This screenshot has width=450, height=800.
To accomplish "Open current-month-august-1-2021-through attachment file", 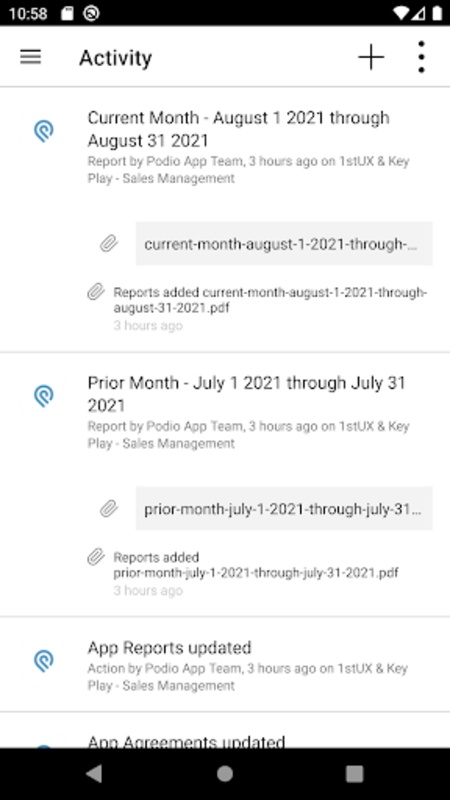I will (284, 244).
